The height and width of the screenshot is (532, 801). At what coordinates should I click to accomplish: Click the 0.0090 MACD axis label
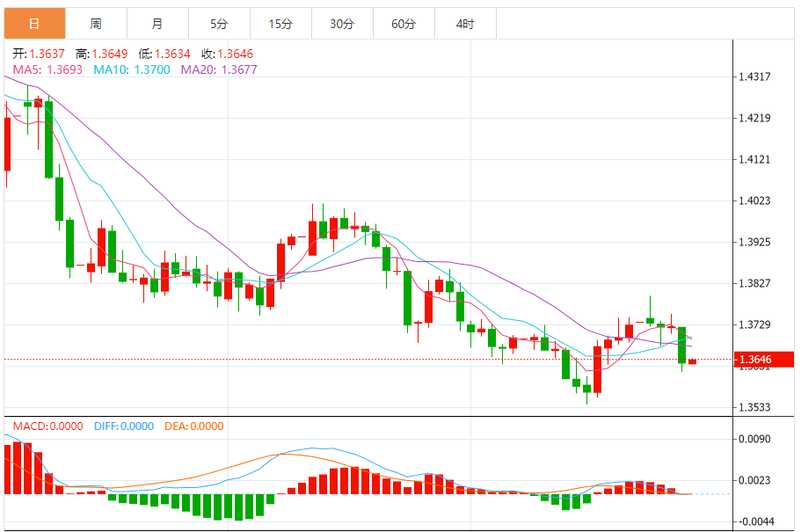[x=754, y=439]
